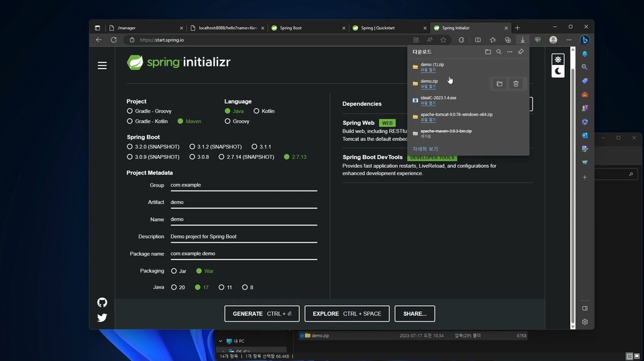Open downloads folder icon in downloads panel
Viewport: 644px width, 361px height.
point(488,52)
